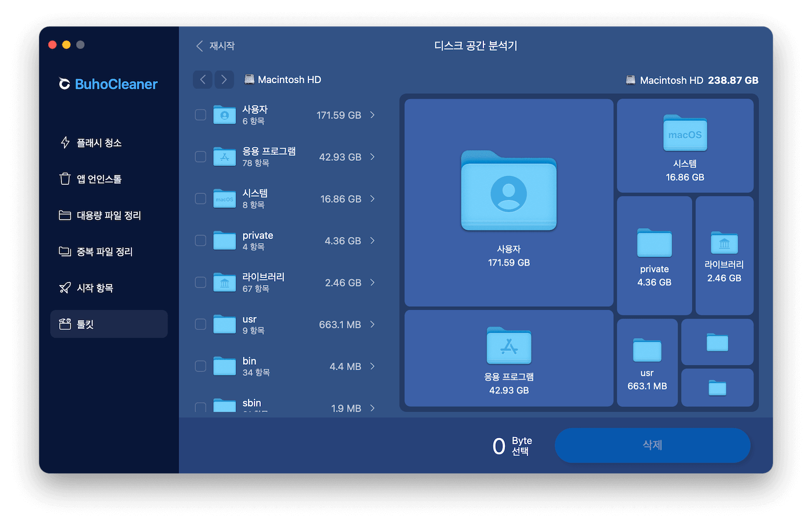The height and width of the screenshot is (525, 812).
Task: Open 앱 언인스톨 in sidebar
Action: [109, 179]
